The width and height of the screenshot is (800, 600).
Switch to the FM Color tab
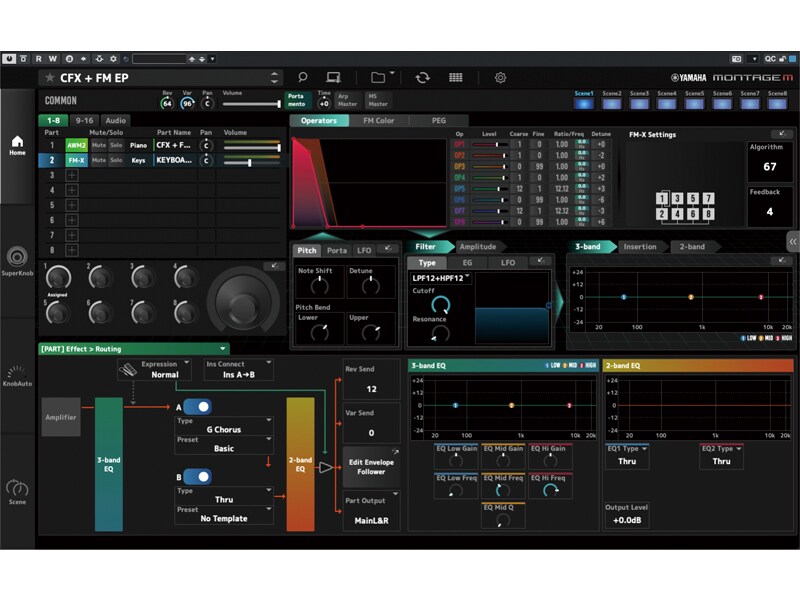click(379, 120)
